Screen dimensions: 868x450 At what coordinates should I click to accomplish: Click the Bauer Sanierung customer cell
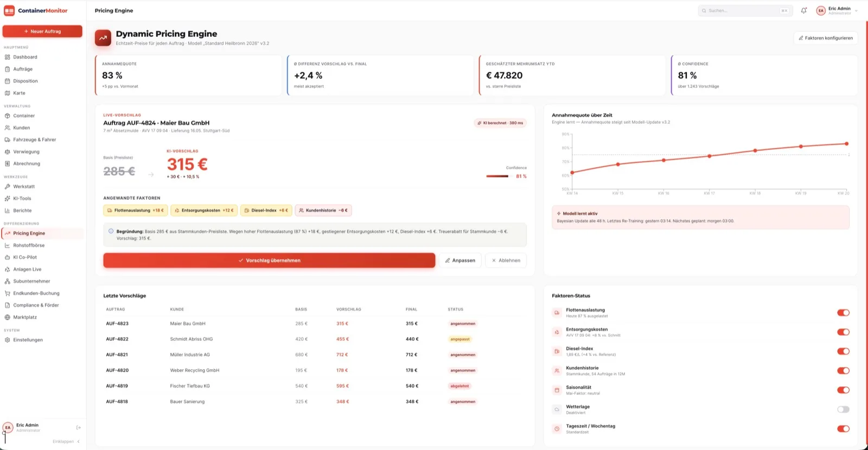[187, 402]
